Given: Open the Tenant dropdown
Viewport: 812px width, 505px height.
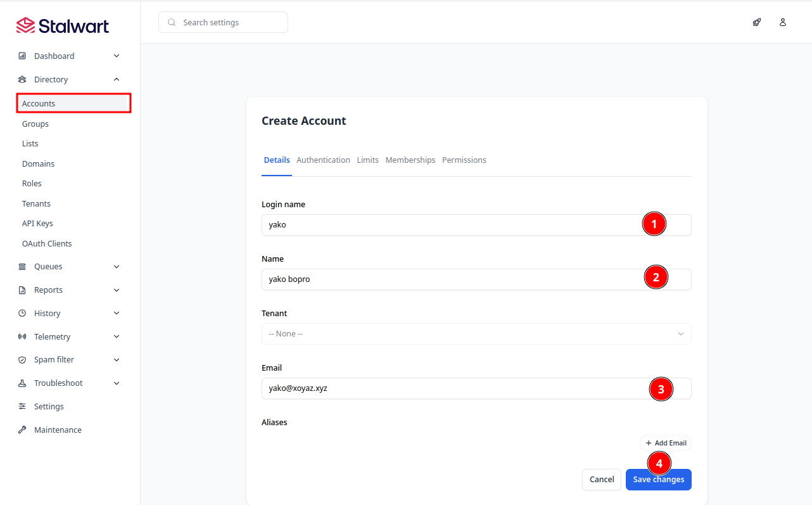Looking at the screenshot, I should coord(476,334).
